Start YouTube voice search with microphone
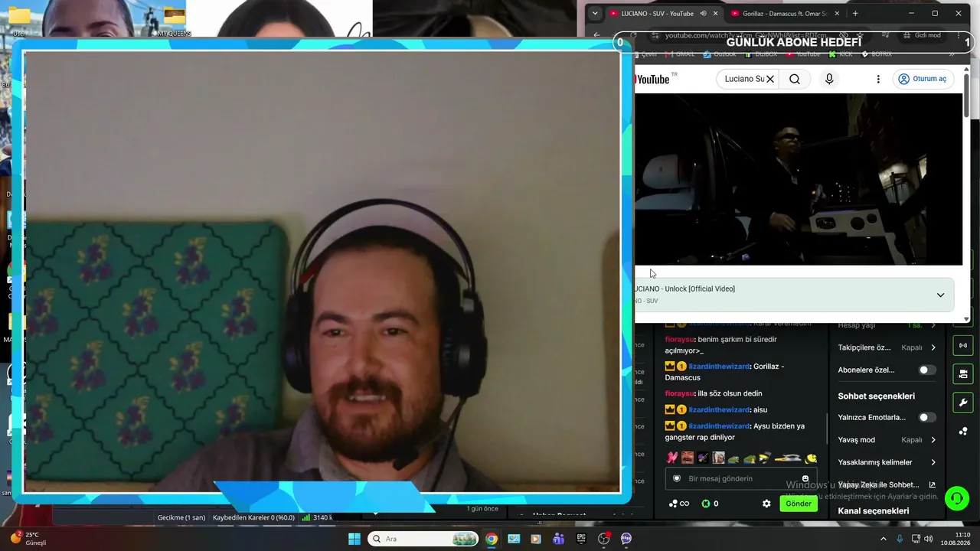 [829, 79]
